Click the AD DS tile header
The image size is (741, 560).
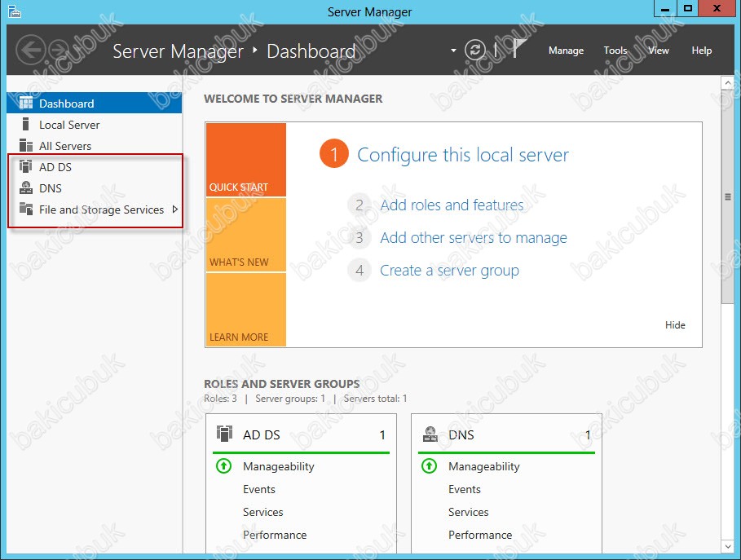[301, 434]
